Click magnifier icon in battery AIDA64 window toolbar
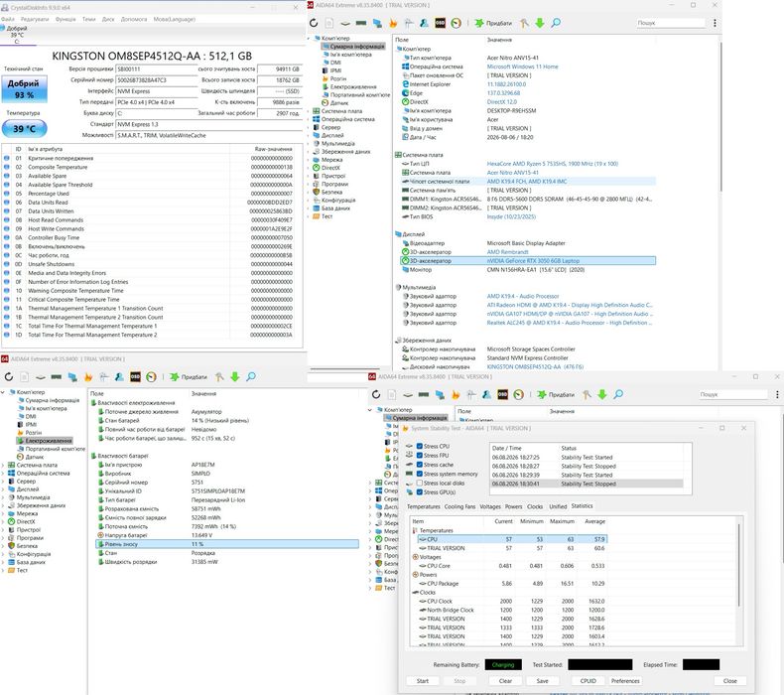This screenshot has height=695, width=784. 250,376
